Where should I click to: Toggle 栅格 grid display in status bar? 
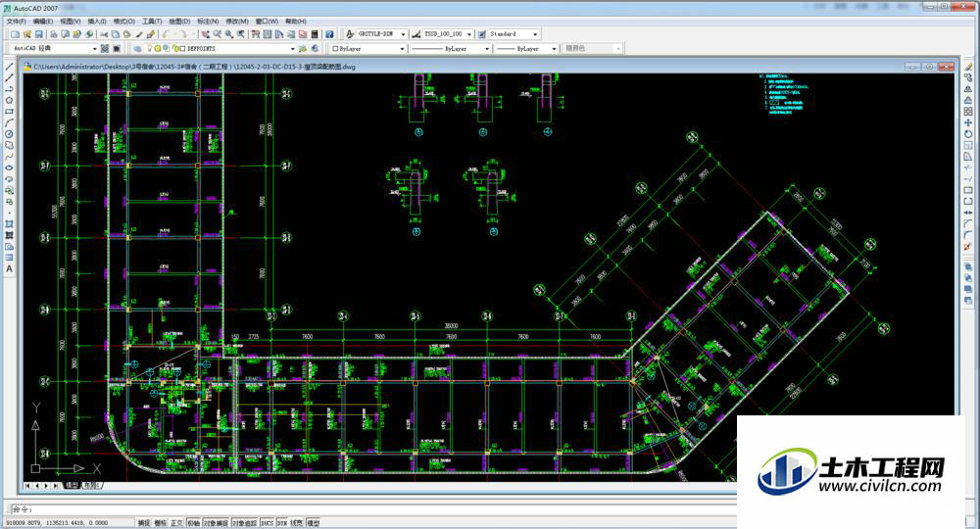click(161, 523)
